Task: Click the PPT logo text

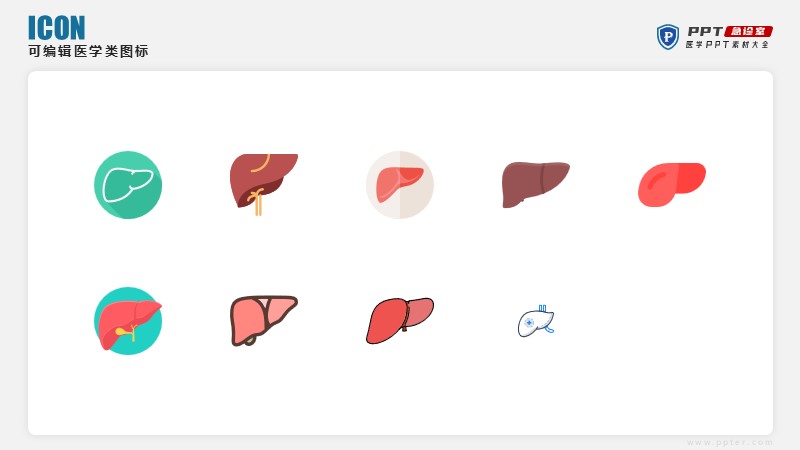Action: 705,31
